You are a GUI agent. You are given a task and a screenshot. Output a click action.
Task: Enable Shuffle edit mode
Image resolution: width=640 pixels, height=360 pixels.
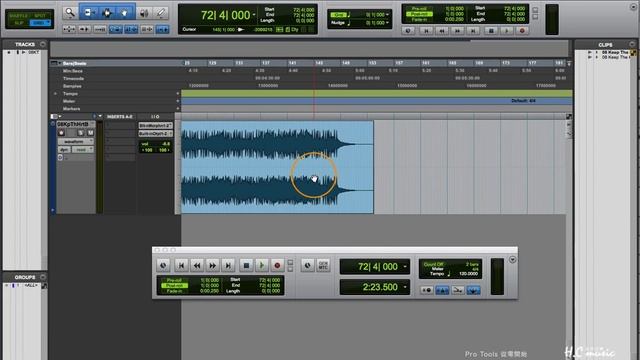click(18, 16)
